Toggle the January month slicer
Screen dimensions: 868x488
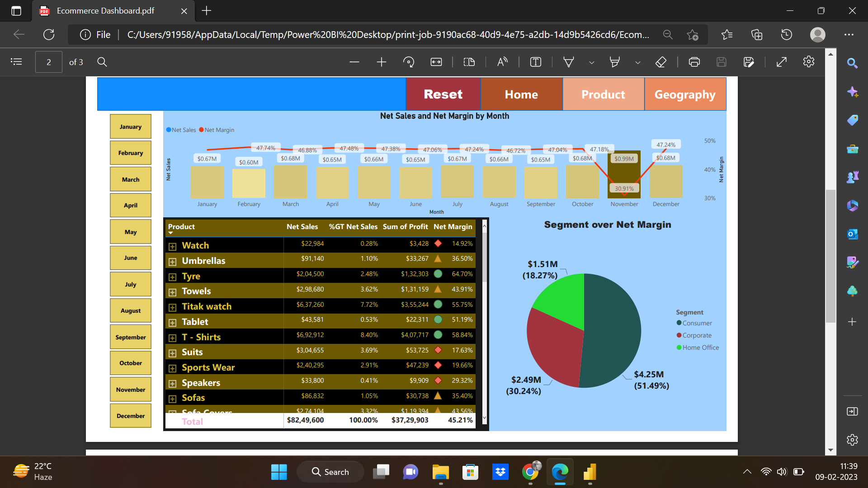pos(131,127)
